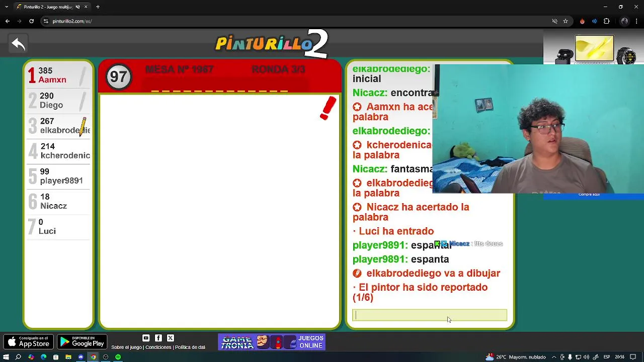Click 'Luci ha entrado' chat message

393,231
